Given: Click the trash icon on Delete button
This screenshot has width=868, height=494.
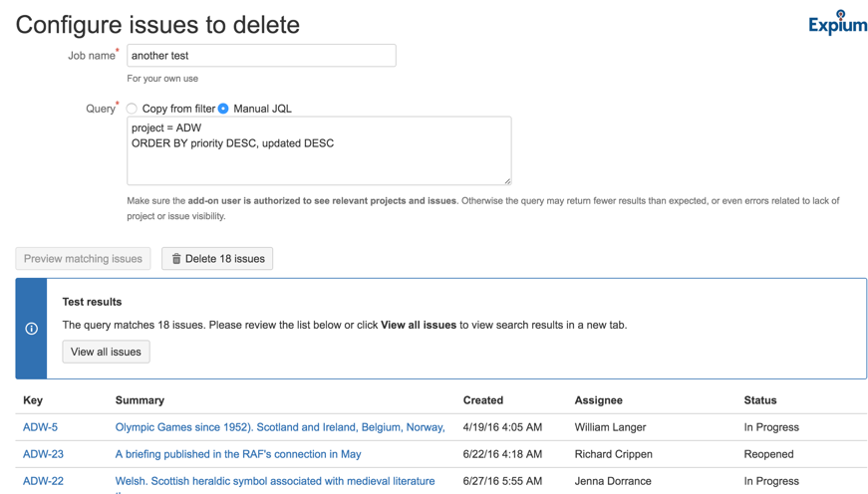Looking at the screenshot, I should (176, 259).
